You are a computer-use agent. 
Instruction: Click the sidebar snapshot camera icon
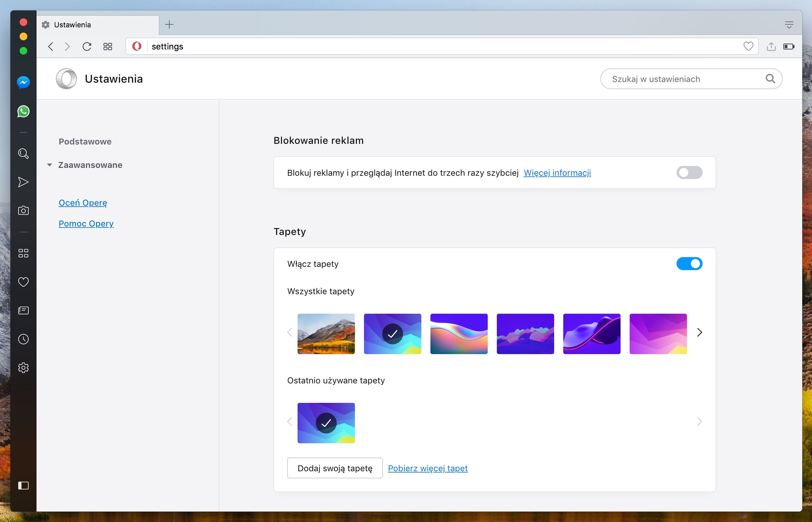click(23, 210)
